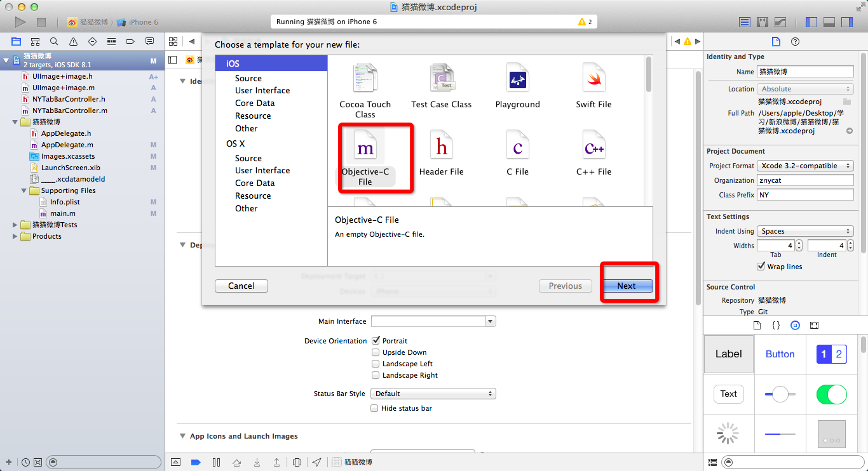The image size is (868, 471).
Task: Click the related items grid icon
Action: 173,41
